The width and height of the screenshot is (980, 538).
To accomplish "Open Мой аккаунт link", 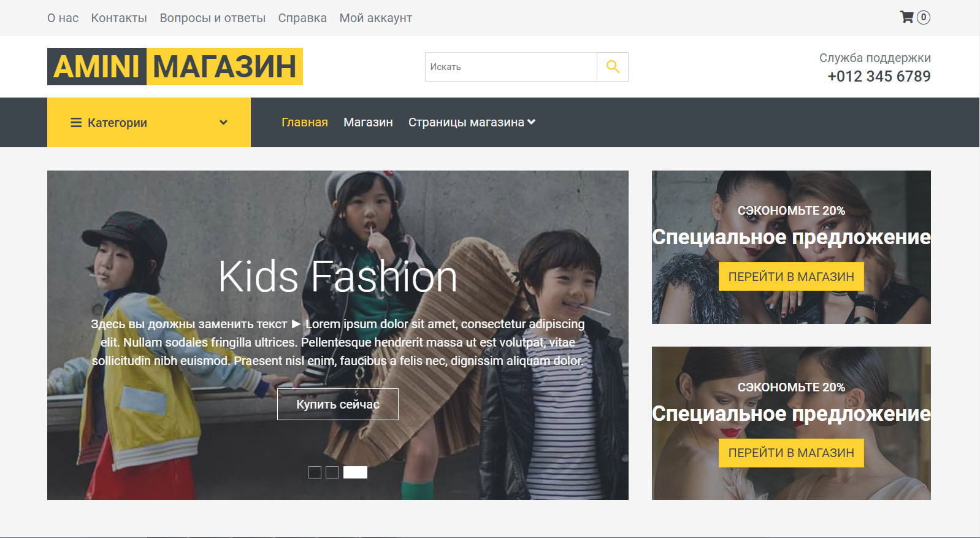I will [376, 18].
